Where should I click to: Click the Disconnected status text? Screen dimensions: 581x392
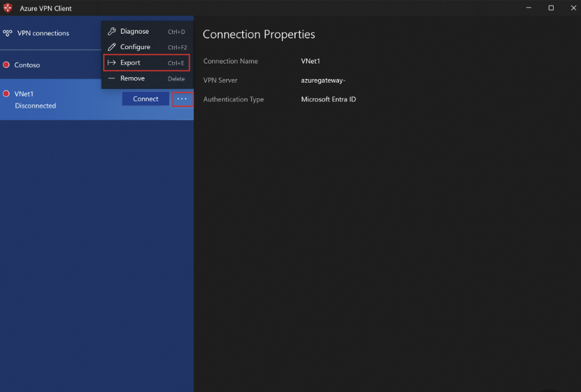[x=35, y=106]
